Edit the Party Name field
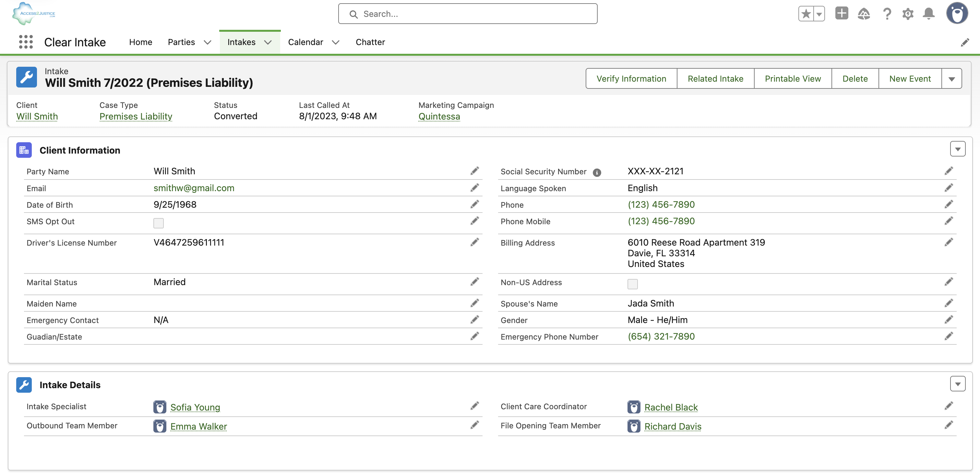980x475 pixels. coord(474,171)
